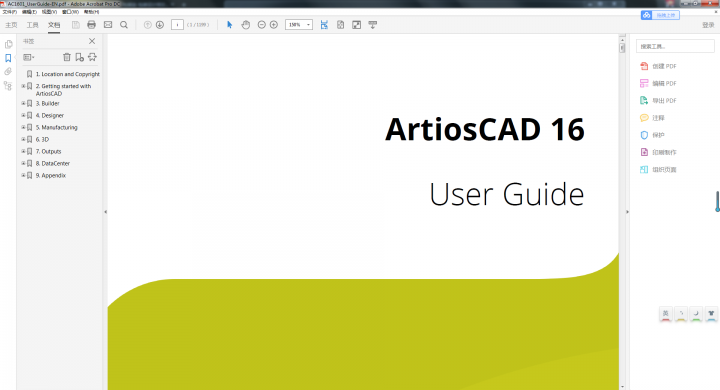Open the 创建 PDF tool
The height and width of the screenshot is (390, 720).
[658, 66]
